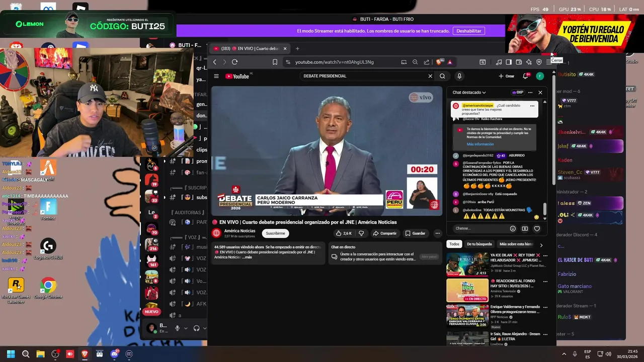
Task: Click the Chatear message input field
Action: click(480, 228)
